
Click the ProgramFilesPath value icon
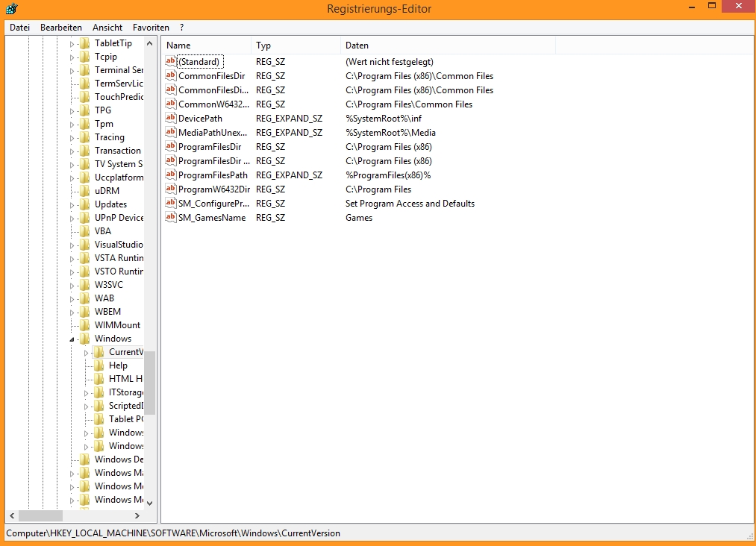tap(171, 175)
